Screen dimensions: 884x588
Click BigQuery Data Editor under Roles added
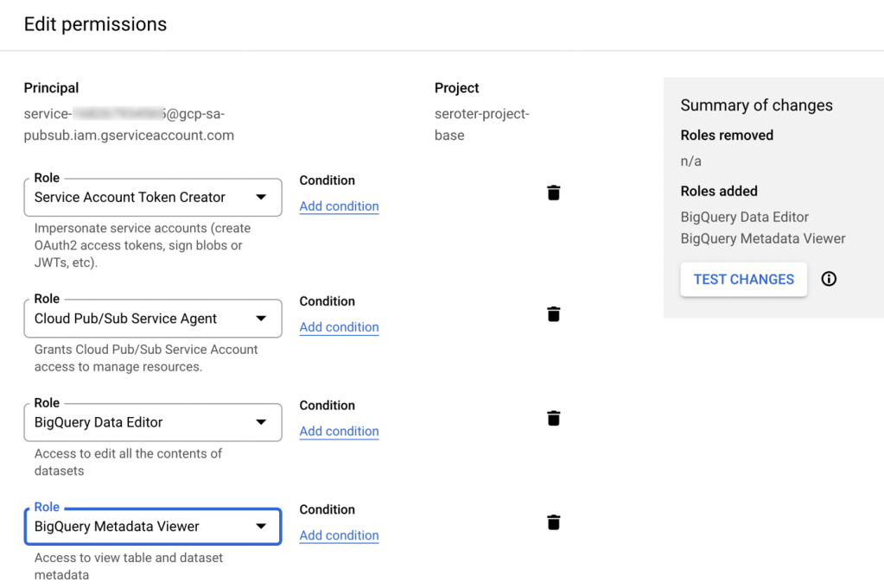coord(744,217)
